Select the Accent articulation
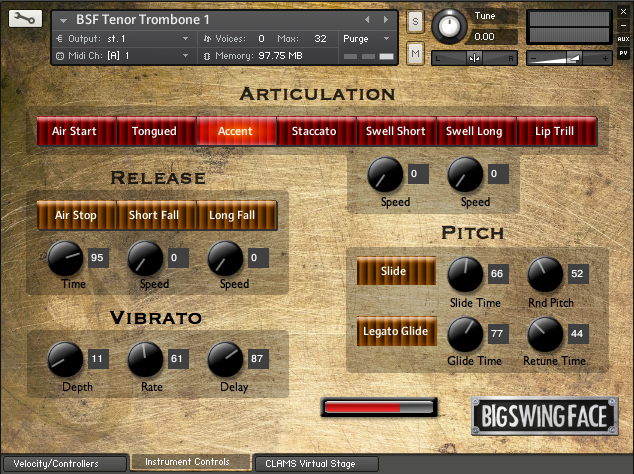This screenshot has height=474, width=634. tap(237, 131)
